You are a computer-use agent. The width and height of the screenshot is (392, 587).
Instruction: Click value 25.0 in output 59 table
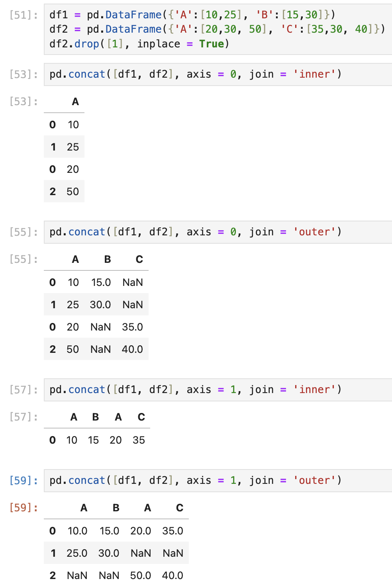click(77, 553)
